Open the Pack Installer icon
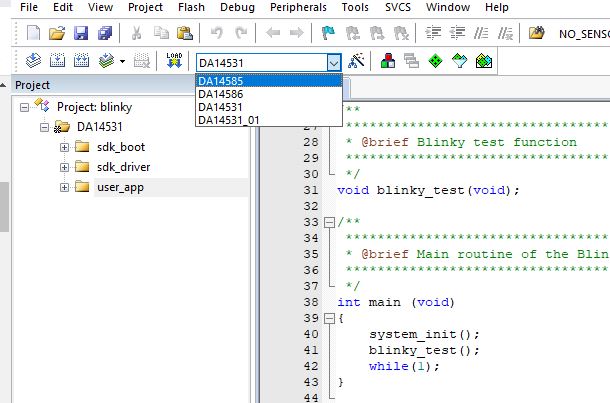Image resolution: width=610 pixels, height=403 pixels. (x=484, y=61)
